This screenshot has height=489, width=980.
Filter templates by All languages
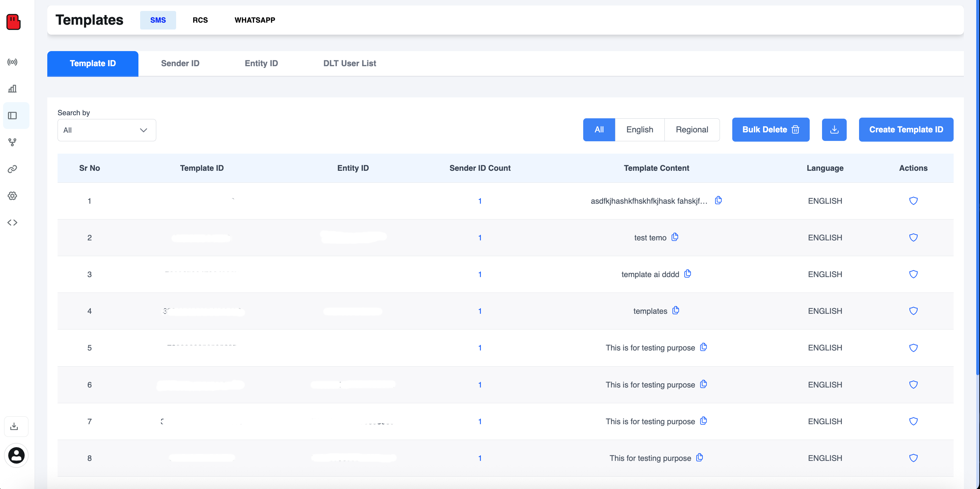click(599, 130)
